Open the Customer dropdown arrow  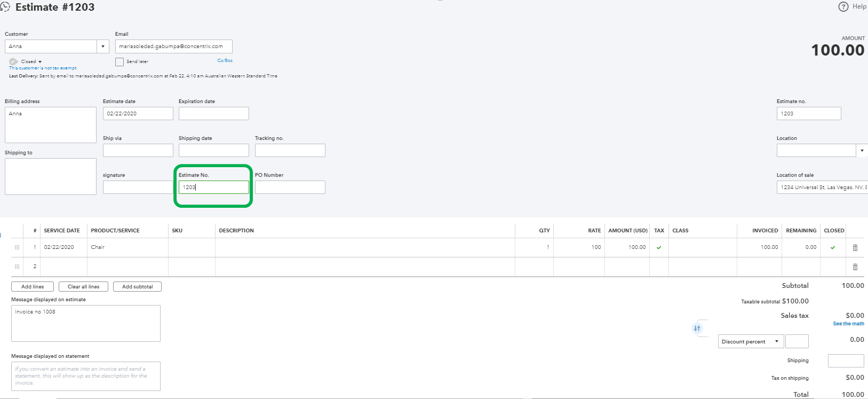pos(103,46)
